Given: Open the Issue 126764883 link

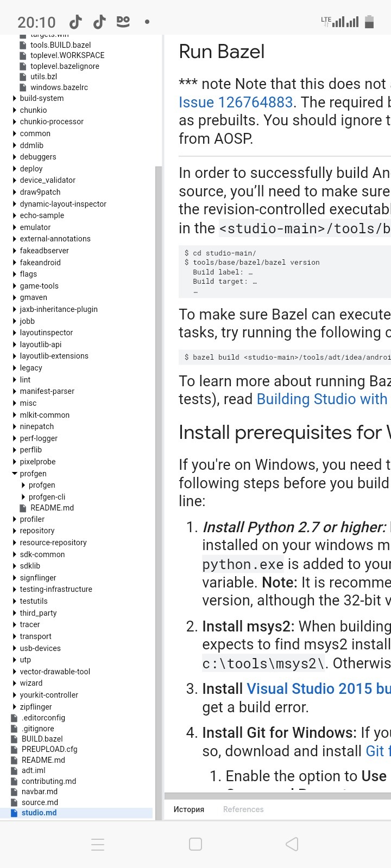Looking at the screenshot, I should (x=236, y=103).
